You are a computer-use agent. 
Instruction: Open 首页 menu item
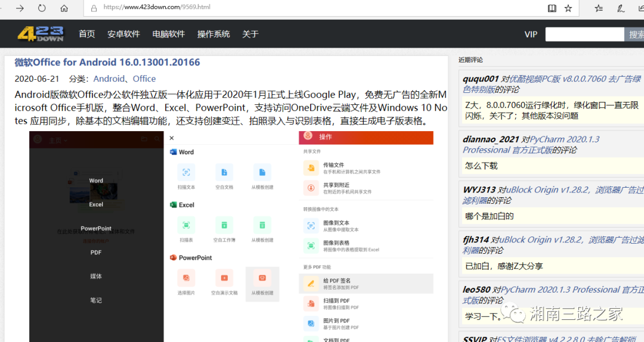coord(86,34)
